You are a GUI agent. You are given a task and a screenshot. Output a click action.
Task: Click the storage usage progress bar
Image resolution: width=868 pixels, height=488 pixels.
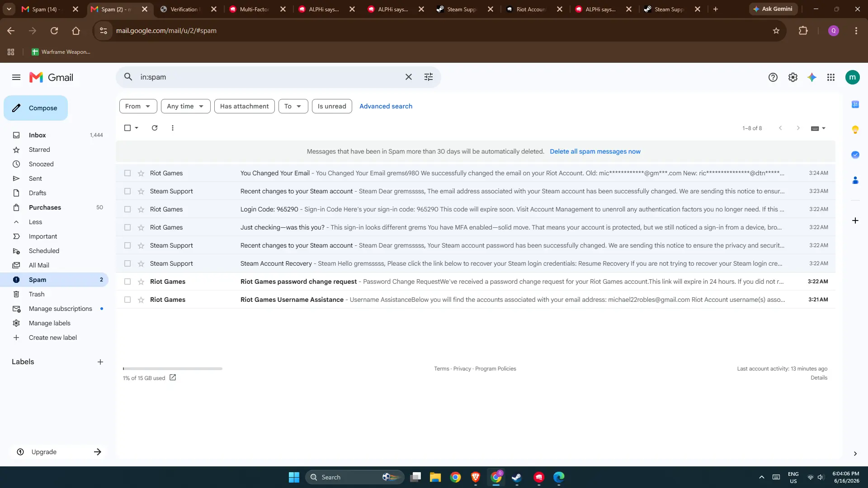tap(173, 369)
